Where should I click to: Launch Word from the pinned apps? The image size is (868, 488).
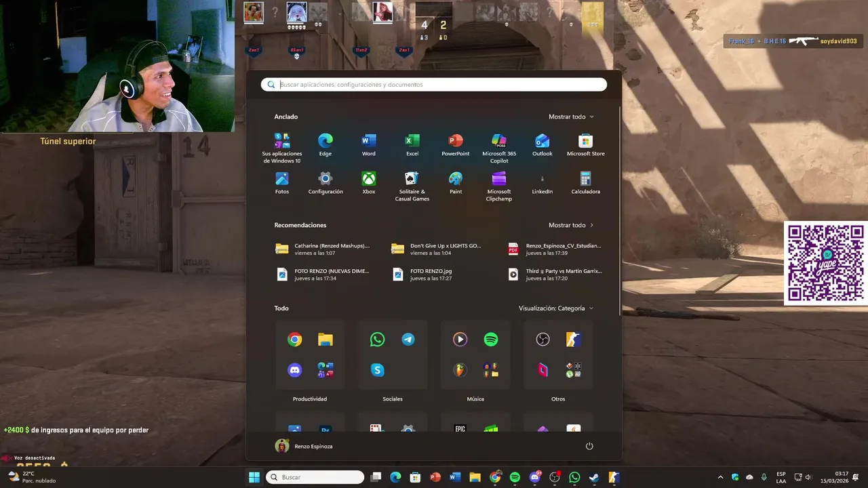[x=369, y=145]
